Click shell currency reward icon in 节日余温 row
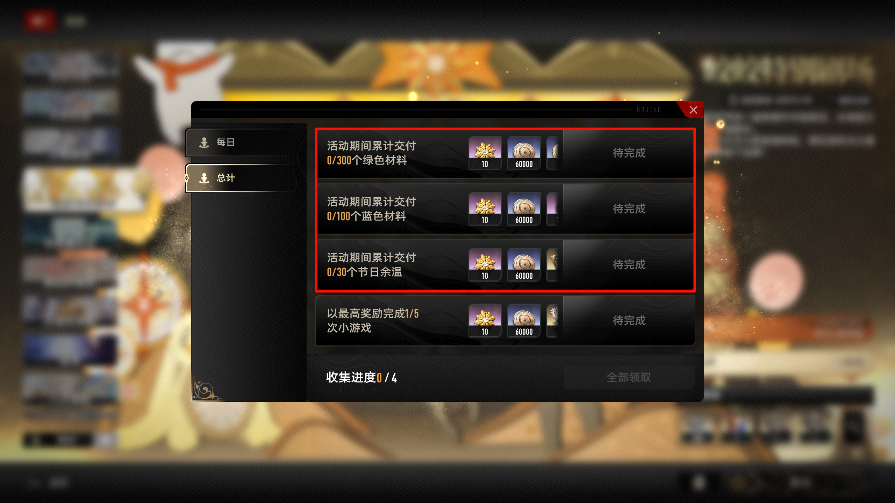The width and height of the screenshot is (895, 503). point(524,264)
